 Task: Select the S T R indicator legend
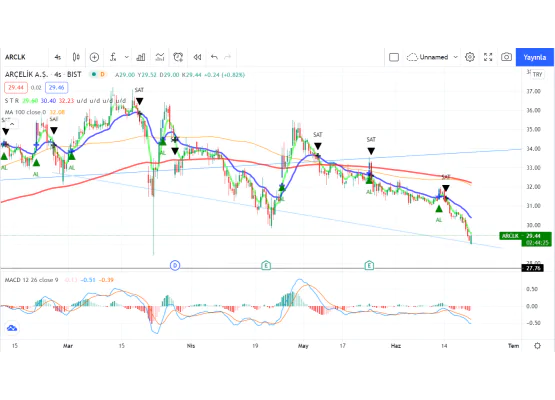(x=12, y=101)
